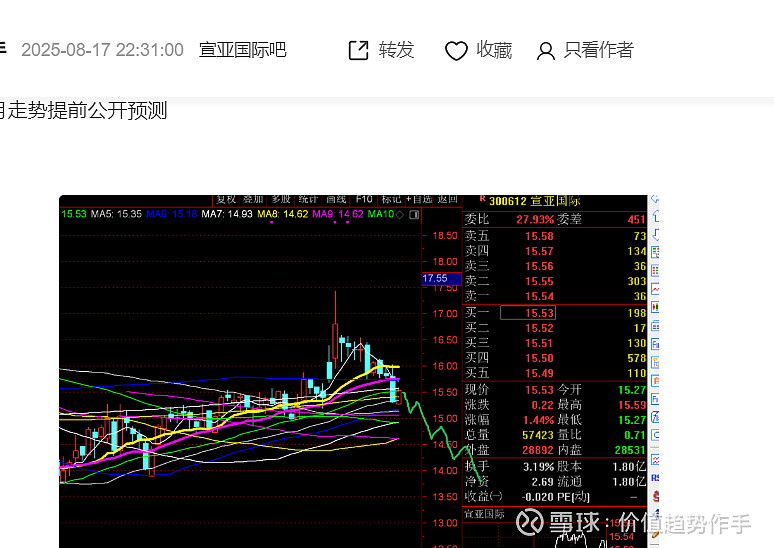Click the stock title 300612 宣亚国际
This screenshot has height=548, width=774.
point(535,201)
